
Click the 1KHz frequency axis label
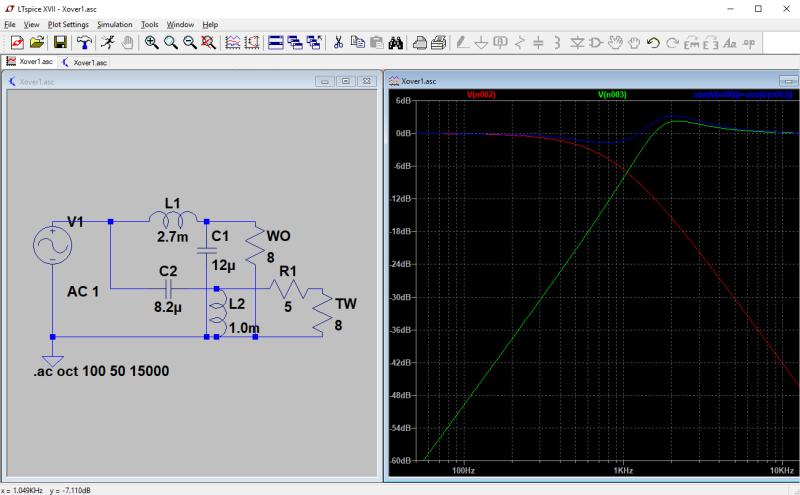tap(622, 471)
